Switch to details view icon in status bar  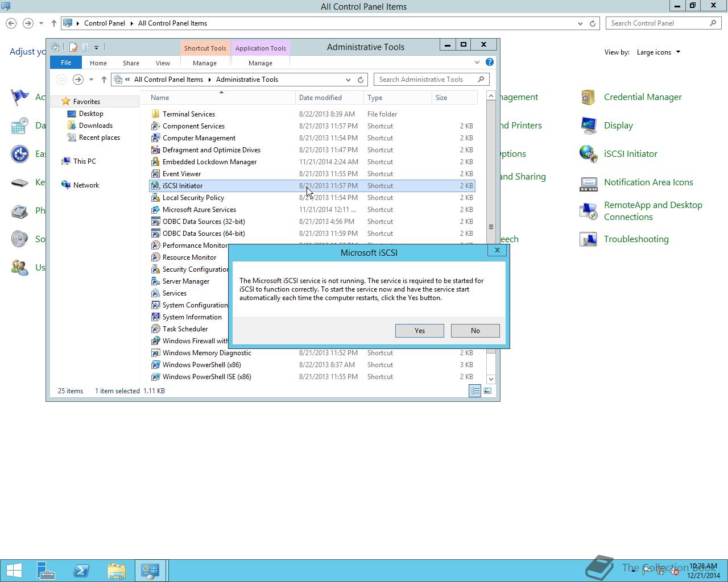coord(474,390)
